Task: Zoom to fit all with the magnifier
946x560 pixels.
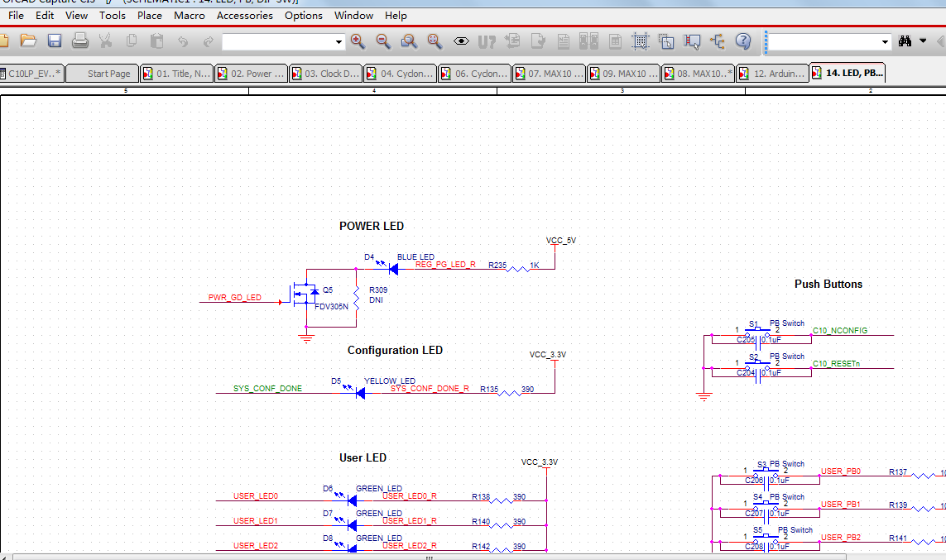Action: [x=435, y=41]
